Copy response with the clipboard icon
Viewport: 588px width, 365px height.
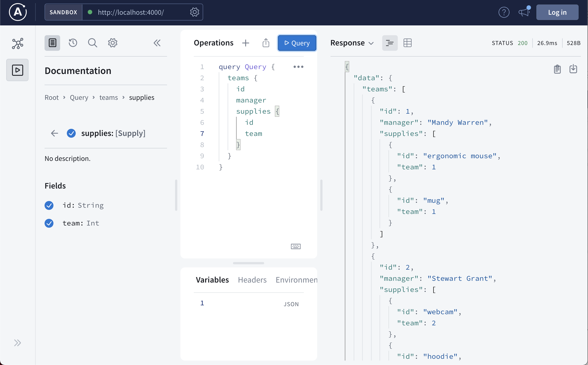coord(557,69)
